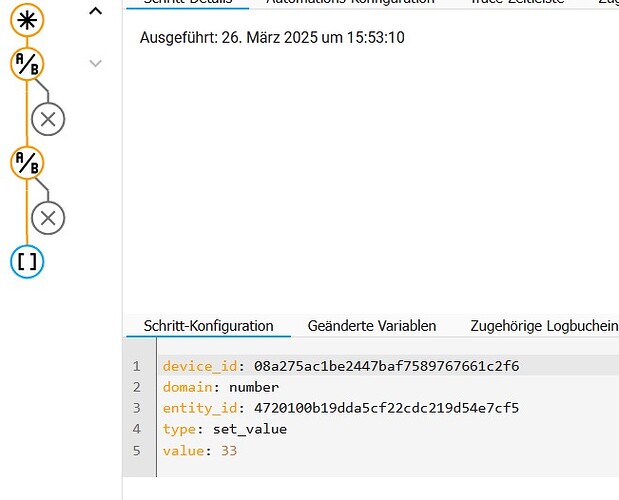
Task: Select the upper A/B choose node
Action: coord(27,64)
